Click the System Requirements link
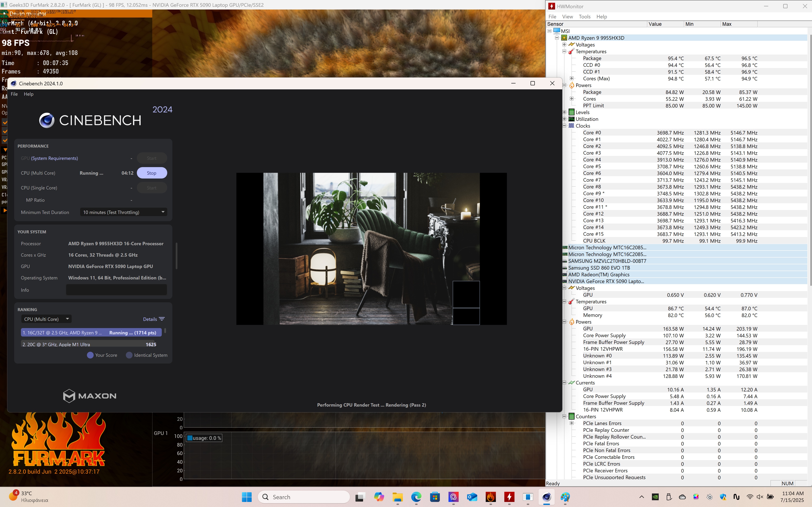Screen dimensions: 812x507 tap(54, 158)
